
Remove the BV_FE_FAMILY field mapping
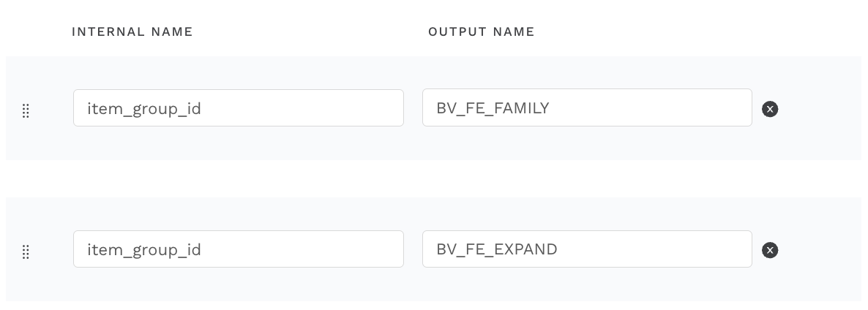770,109
